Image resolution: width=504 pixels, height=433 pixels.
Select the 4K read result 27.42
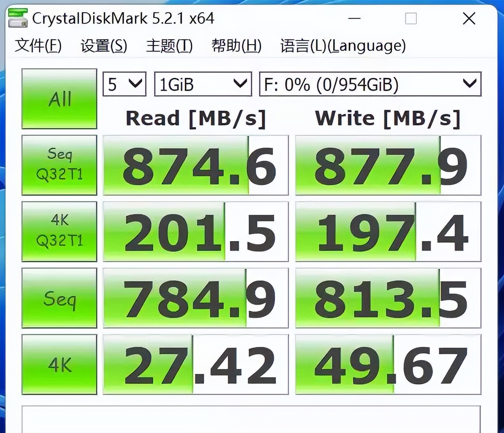tap(195, 365)
